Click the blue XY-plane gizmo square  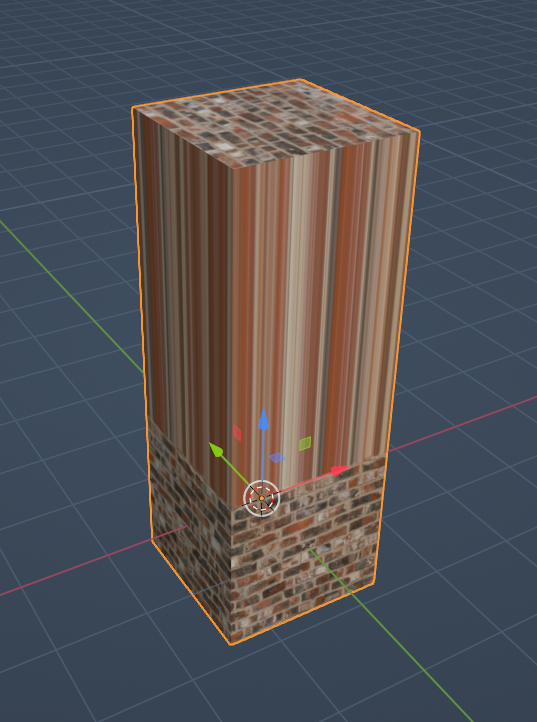(x=277, y=458)
